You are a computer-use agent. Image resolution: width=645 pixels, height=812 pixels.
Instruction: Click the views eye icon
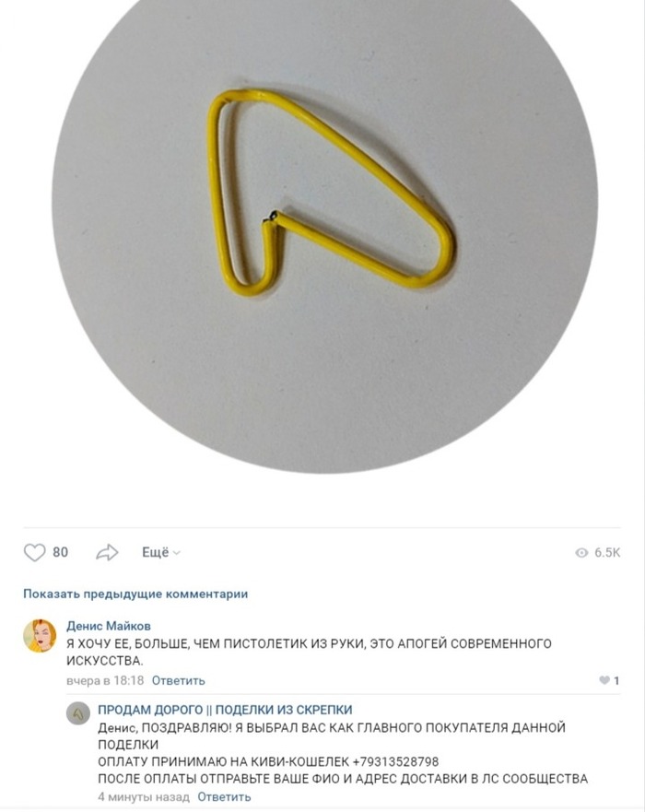tap(581, 553)
